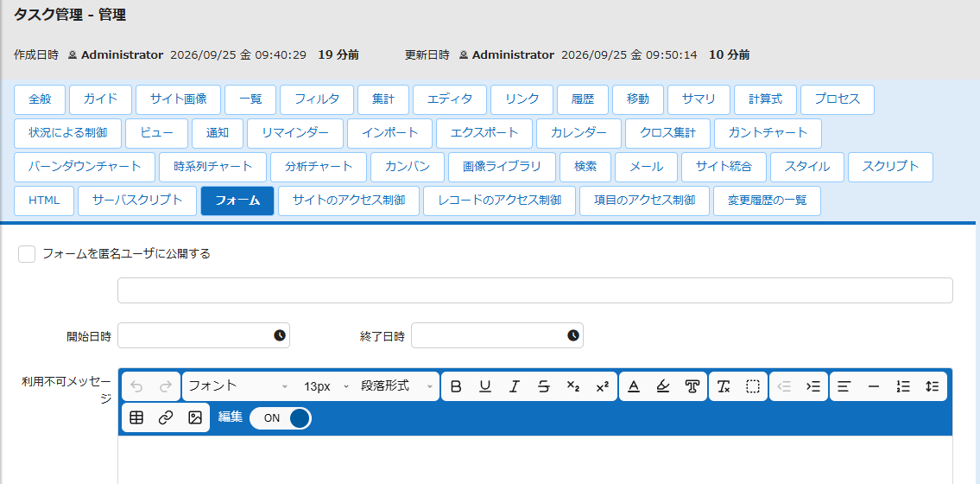This screenshot has height=484, width=980.
Task: Click the undo arrow in editor toolbar
Action: coord(136,386)
